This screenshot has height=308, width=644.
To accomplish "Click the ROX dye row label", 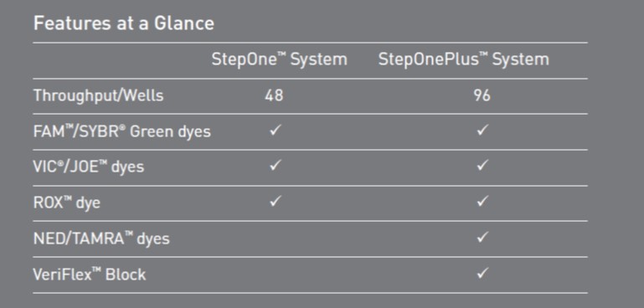I will pyautogui.click(x=66, y=203).
